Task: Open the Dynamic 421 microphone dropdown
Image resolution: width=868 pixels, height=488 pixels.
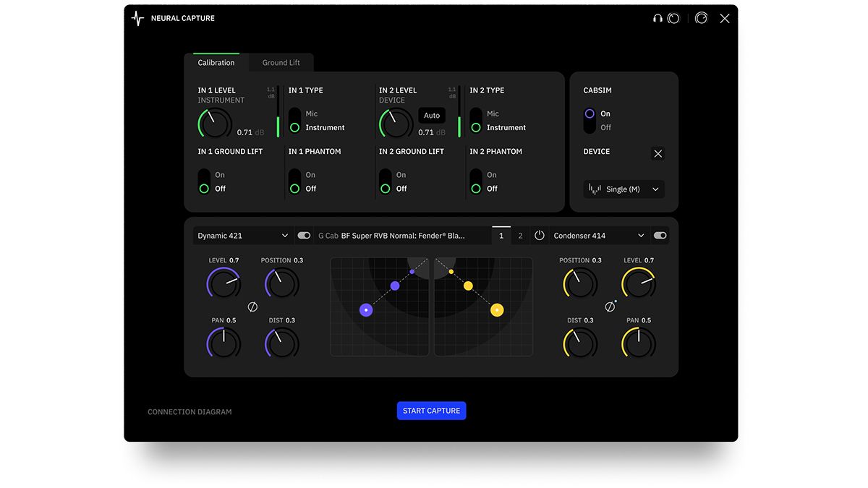Action: [242, 235]
